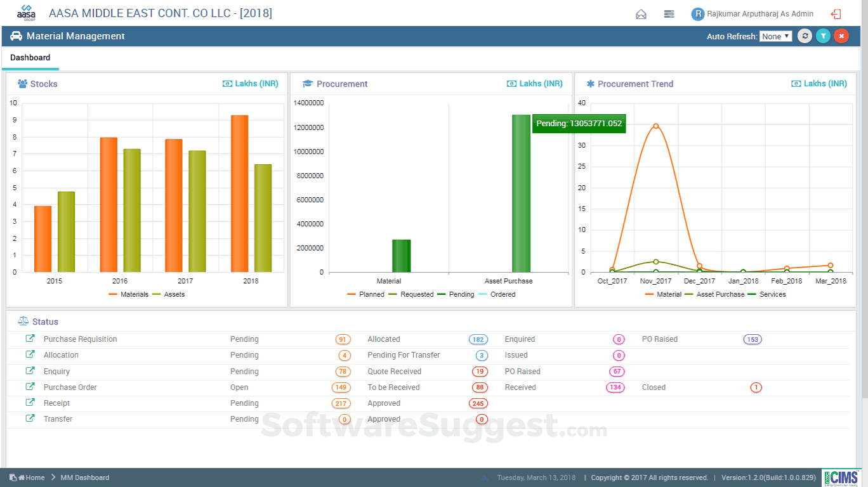Open Rajkumar Arputharaj user menu
Viewport: 868px width, 487px height.
pos(753,14)
